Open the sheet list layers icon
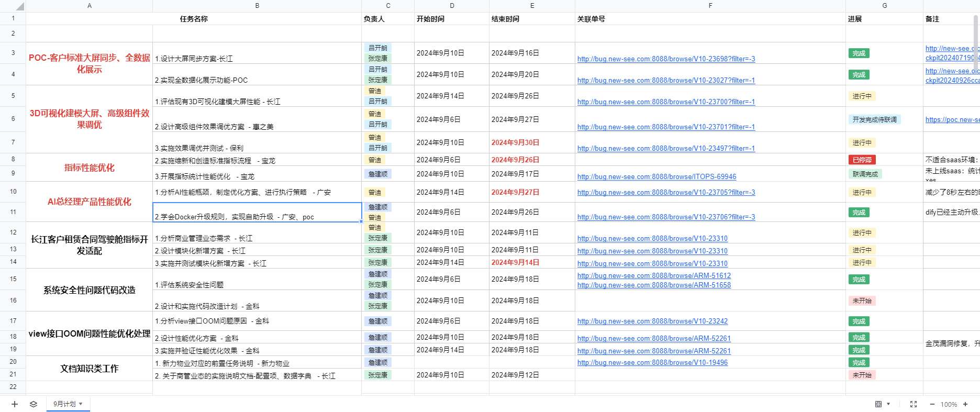Image resolution: width=980 pixels, height=412 pixels. pos(34,404)
